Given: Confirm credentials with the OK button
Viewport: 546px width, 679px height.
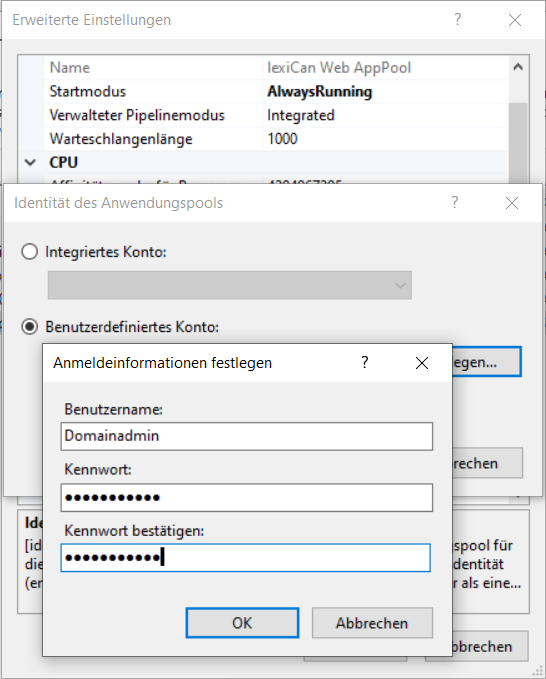Looking at the screenshot, I should [242, 623].
